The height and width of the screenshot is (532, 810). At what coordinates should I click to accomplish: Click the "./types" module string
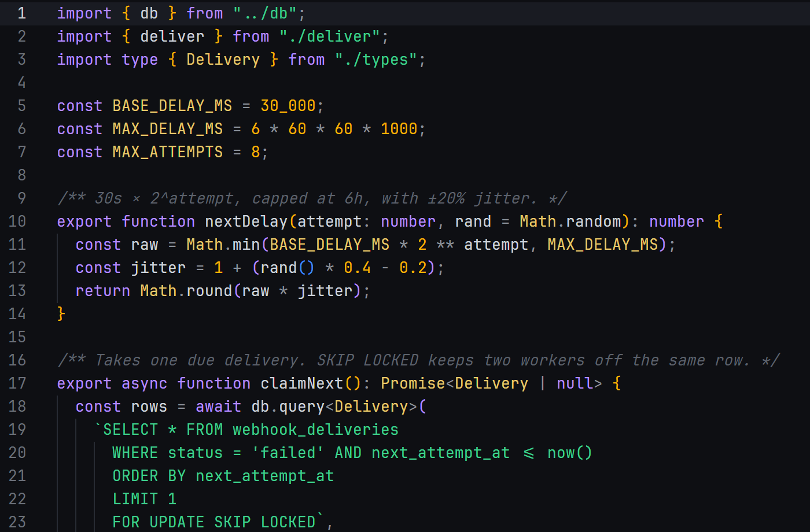[376, 59]
